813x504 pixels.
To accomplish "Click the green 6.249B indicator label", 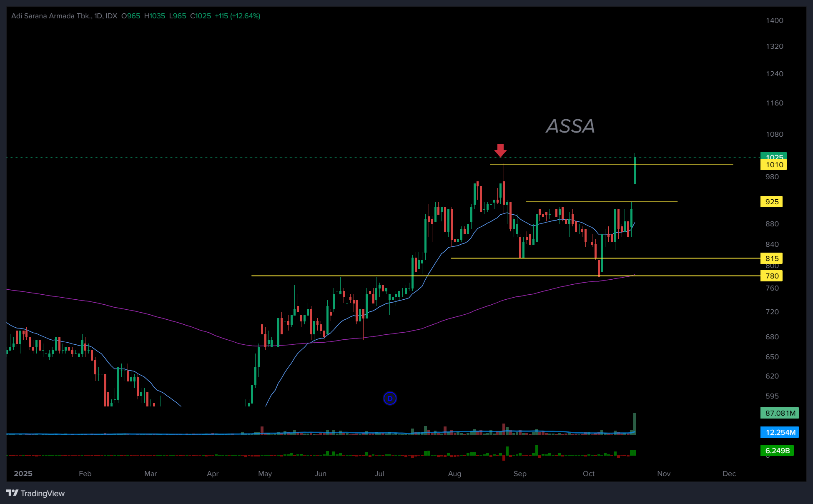I will pos(777,451).
